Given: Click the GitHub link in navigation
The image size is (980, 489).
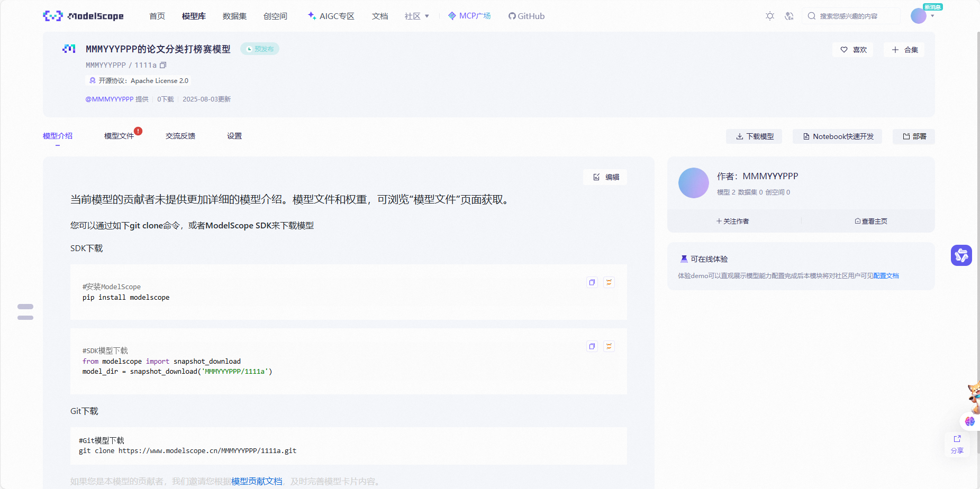Looking at the screenshot, I should (527, 16).
